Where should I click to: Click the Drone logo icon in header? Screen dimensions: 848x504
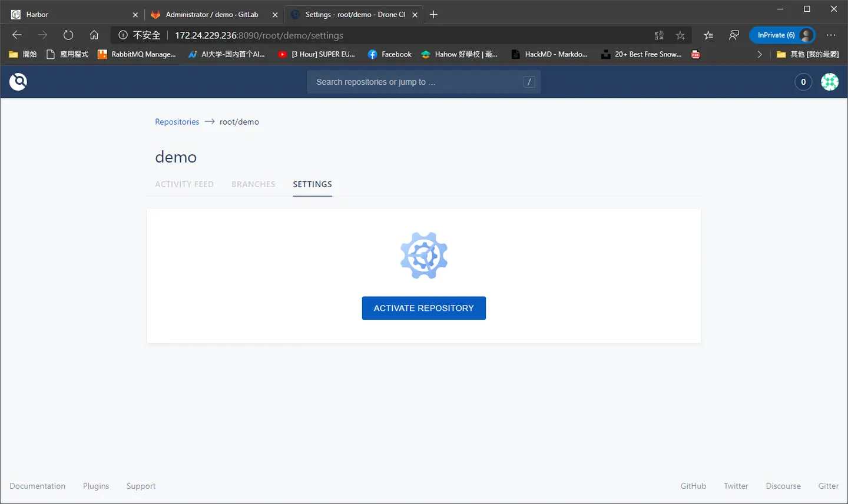tap(18, 81)
